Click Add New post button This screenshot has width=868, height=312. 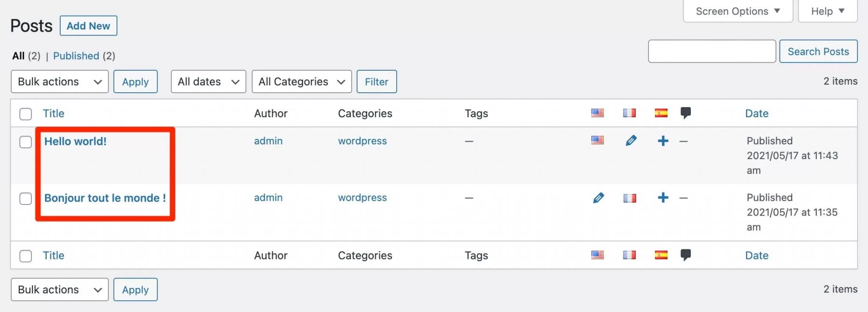click(x=89, y=26)
